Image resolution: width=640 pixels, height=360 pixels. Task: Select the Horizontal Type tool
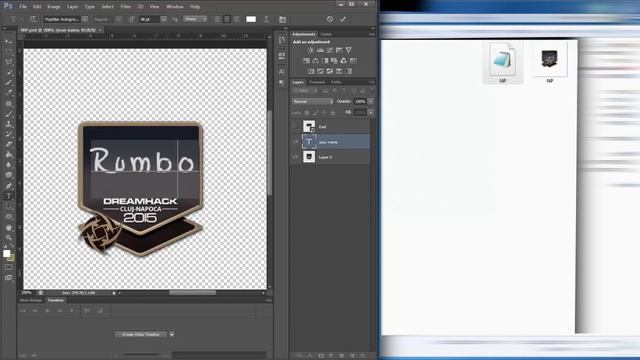tap(9, 196)
